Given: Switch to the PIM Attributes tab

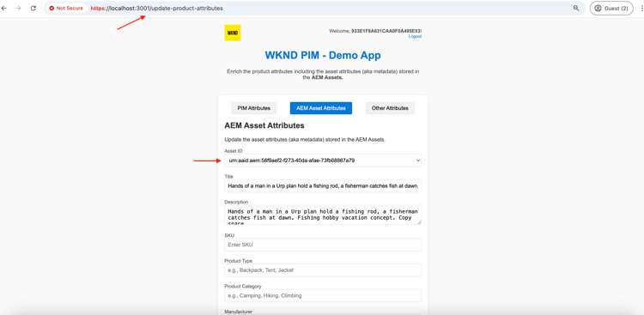Looking at the screenshot, I should [254, 108].
